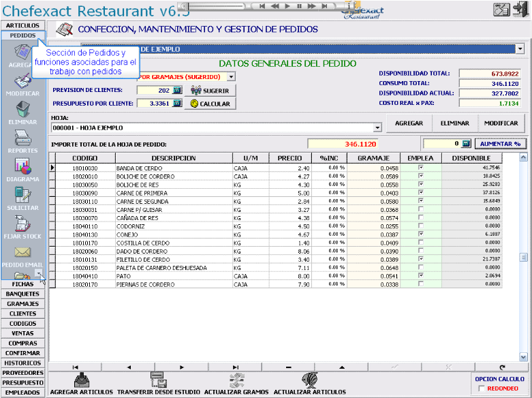This screenshot has width=532, height=398.
Task: Toggle EMPLEA checkbox for PATO
Action: pyautogui.click(x=421, y=275)
